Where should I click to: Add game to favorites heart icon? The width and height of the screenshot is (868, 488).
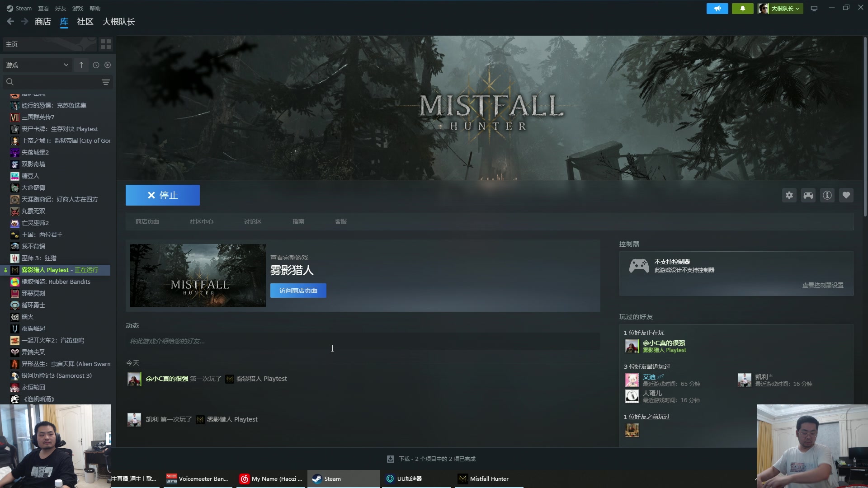[846, 195]
